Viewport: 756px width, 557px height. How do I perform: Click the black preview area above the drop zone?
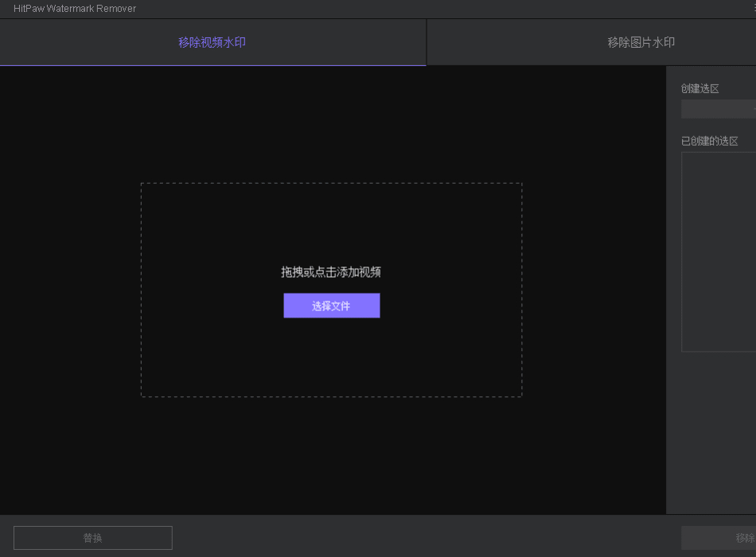[x=331, y=124]
